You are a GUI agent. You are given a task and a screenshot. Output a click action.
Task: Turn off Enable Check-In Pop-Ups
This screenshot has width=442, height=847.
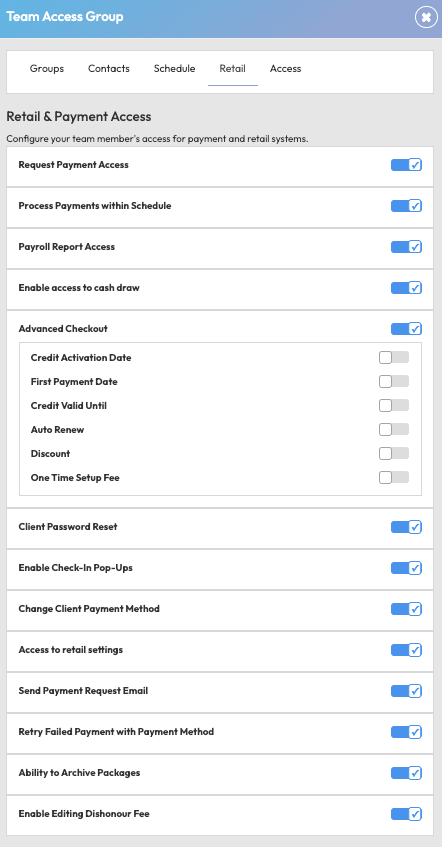(x=406, y=568)
